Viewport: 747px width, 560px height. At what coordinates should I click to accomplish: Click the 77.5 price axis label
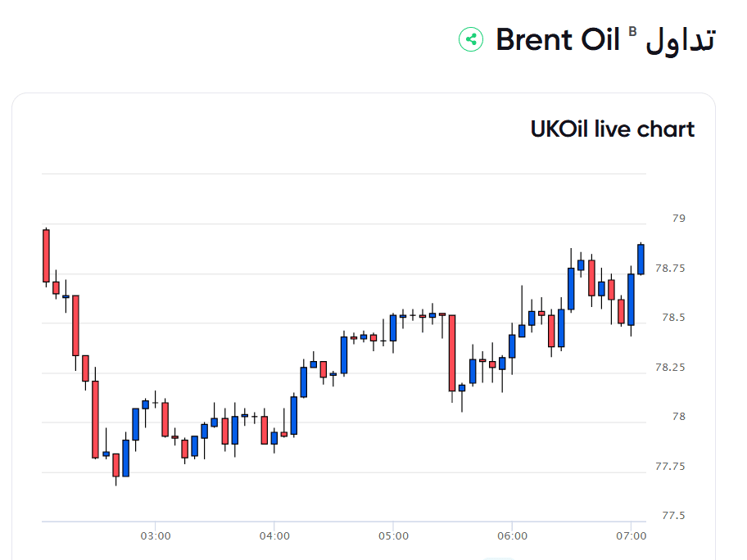pos(673,516)
